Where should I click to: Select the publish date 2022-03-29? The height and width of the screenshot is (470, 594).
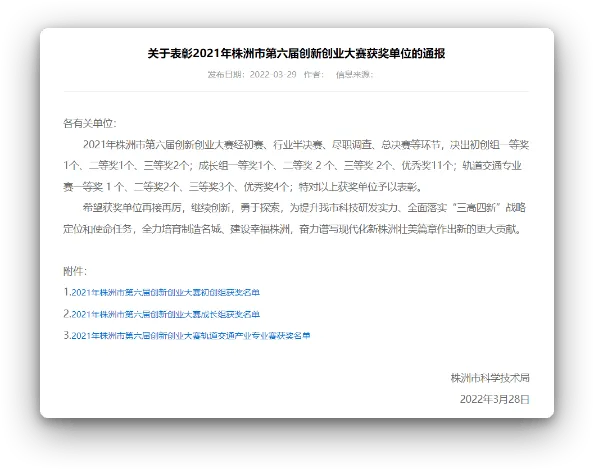pos(273,74)
